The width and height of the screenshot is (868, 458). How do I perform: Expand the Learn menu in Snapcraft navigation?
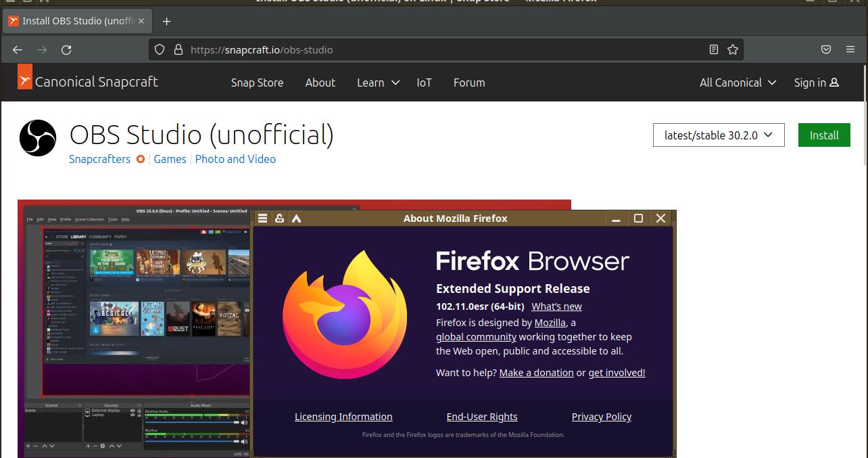(x=378, y=83)
